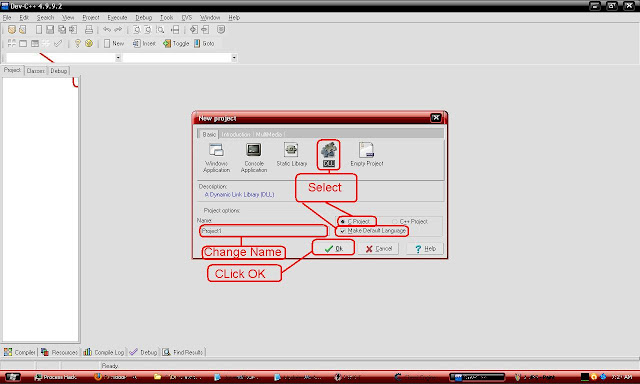This screenshot has height=384, width=640.
Task: Click the Save All toolbar icon
Action: point(62,29)
